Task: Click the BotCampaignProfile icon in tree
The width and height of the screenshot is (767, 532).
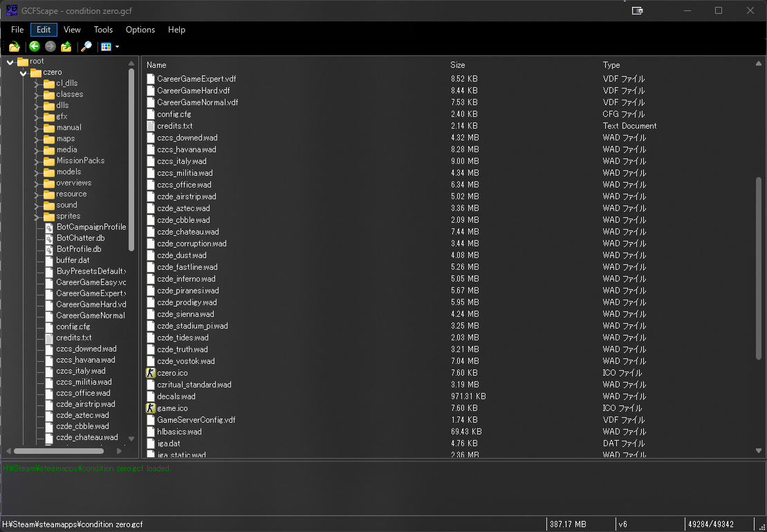Action: [x=49, y=227]
